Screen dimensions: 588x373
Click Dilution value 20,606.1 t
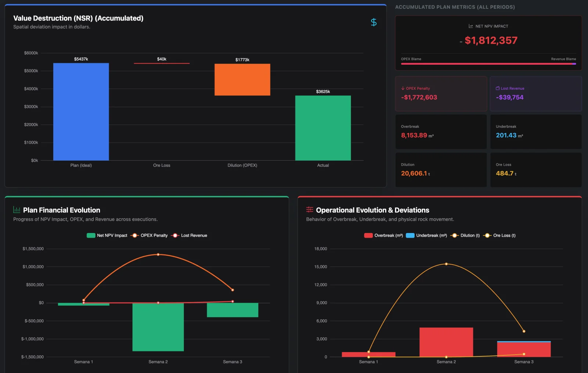click(x=415, y=173)
